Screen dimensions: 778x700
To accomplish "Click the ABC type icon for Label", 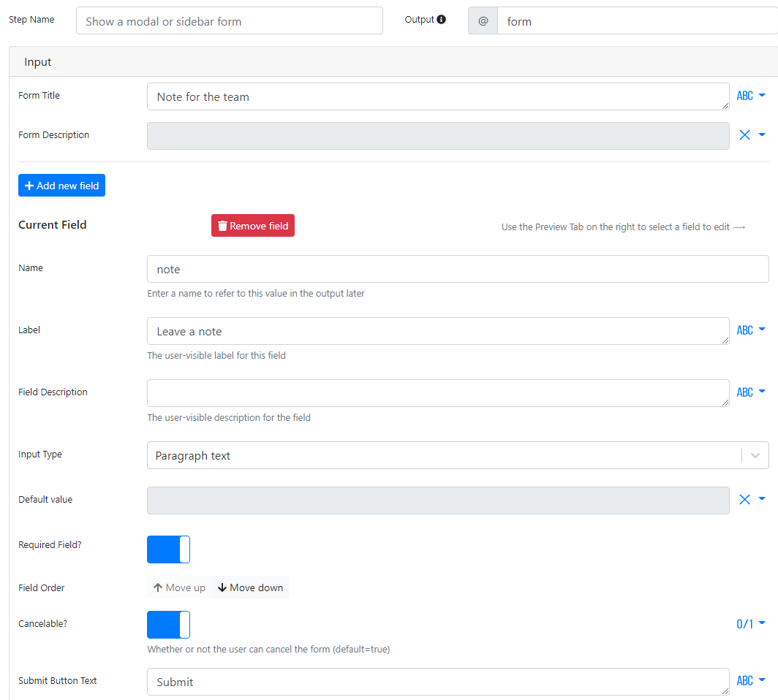I will pyautogui.click(x=745, y=330).
